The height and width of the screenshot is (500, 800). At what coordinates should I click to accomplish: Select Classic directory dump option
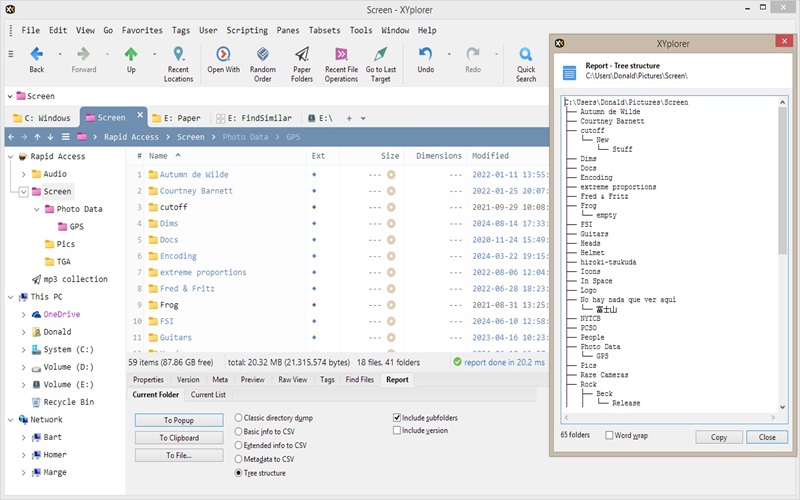[238, 418]
